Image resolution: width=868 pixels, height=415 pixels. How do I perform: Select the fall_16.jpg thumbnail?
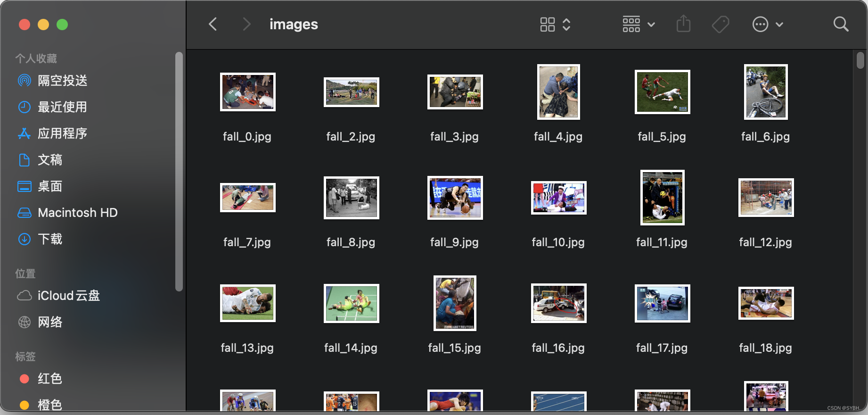(x=559, y=303)
